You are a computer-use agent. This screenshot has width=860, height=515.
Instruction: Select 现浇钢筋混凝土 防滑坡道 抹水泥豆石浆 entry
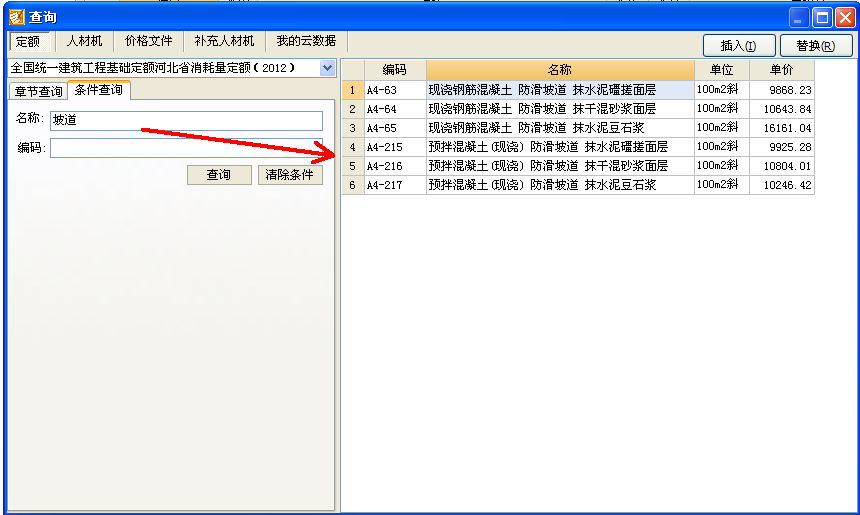(560, 128)
